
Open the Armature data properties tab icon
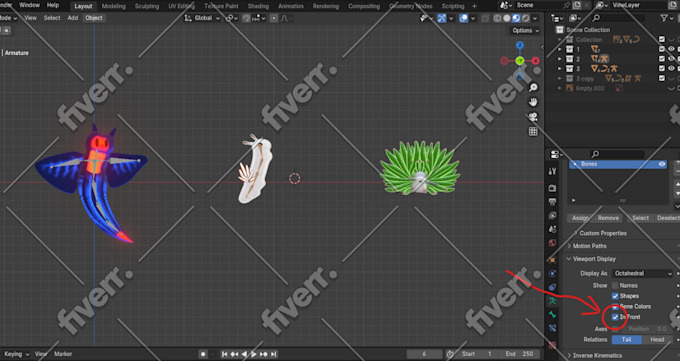(x=552, y=301)
